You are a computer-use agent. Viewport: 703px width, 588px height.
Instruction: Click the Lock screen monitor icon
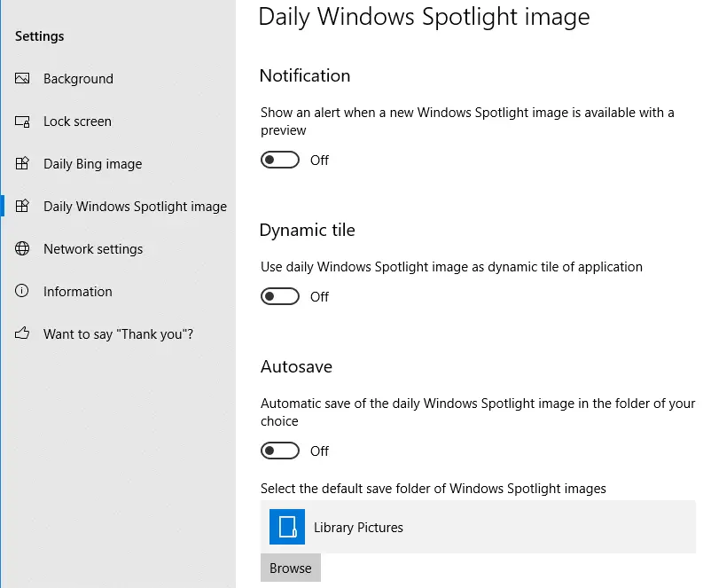(22, 122)
